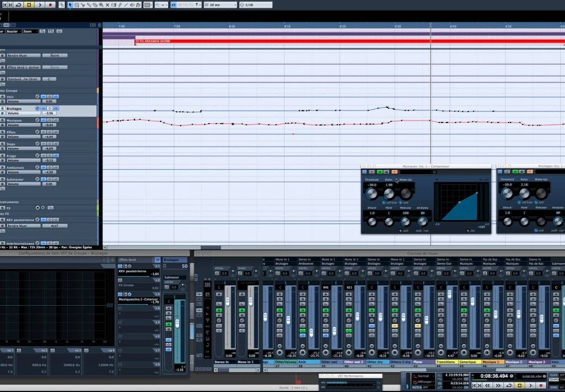The height and width of the screenshot is (392, 565).
Task: Select the Range Selection tool
Action: 76,5
